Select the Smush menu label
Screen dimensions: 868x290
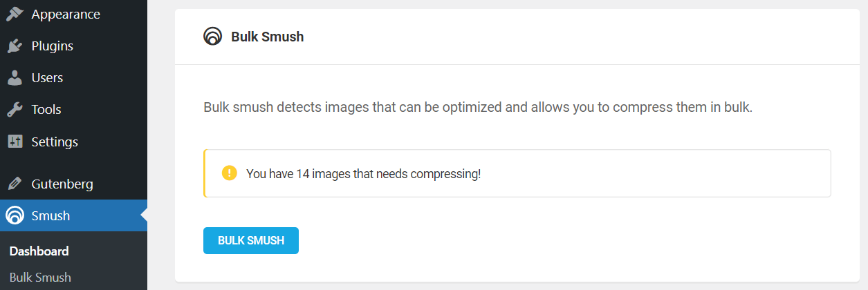click(x=50, y=216)
